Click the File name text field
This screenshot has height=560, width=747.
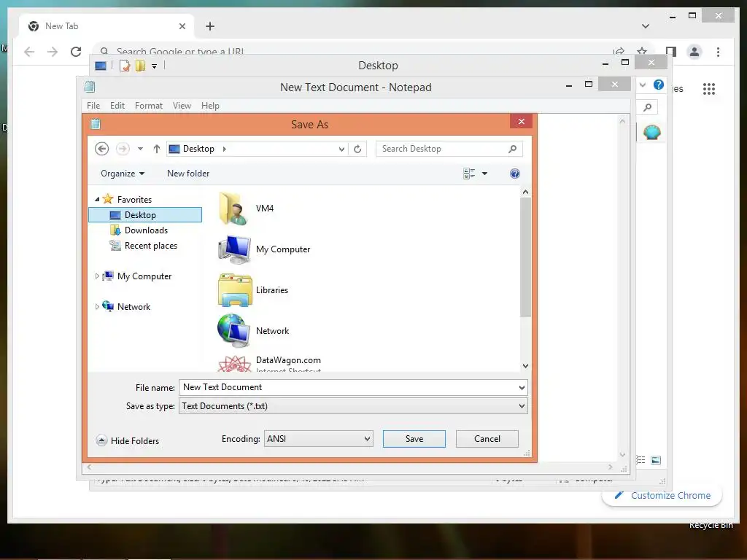pos(348,387)
